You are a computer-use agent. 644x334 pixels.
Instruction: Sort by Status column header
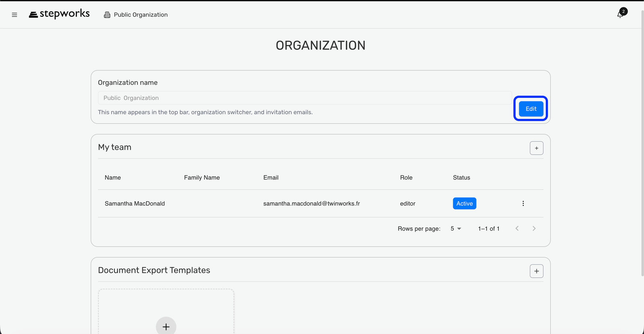coord(462,177)
